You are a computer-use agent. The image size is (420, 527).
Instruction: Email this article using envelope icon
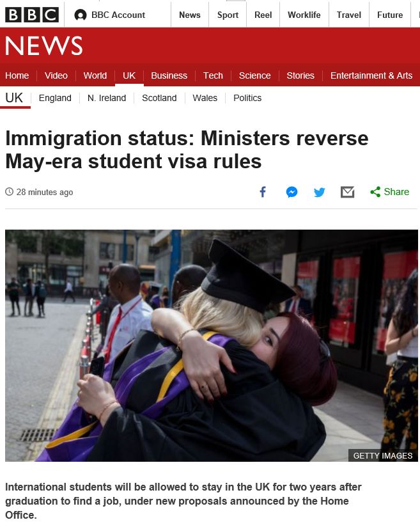coord(347,193)
